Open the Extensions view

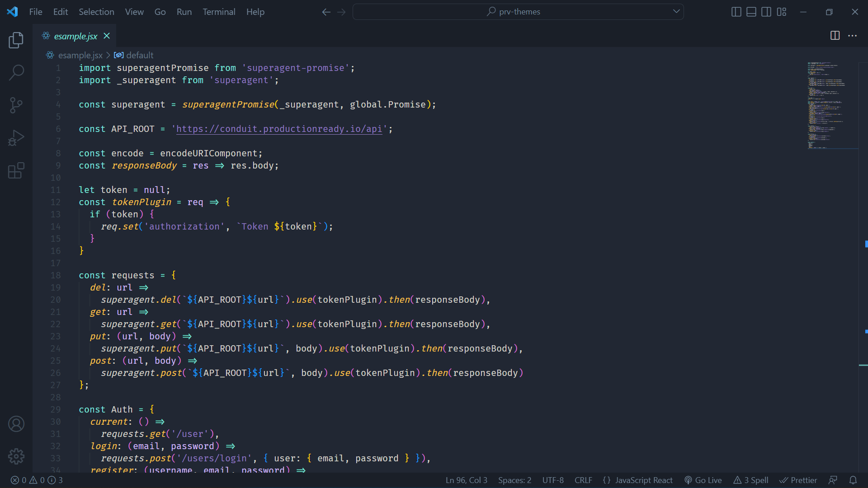pyautogui.click(x=16, y=171)
